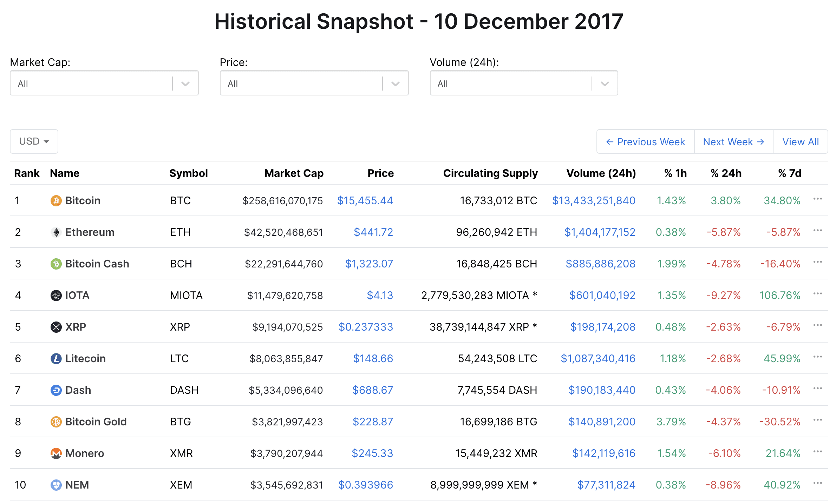Expand the Price filter dropdown
836x504 pixels.
click(x=314, y=83)
